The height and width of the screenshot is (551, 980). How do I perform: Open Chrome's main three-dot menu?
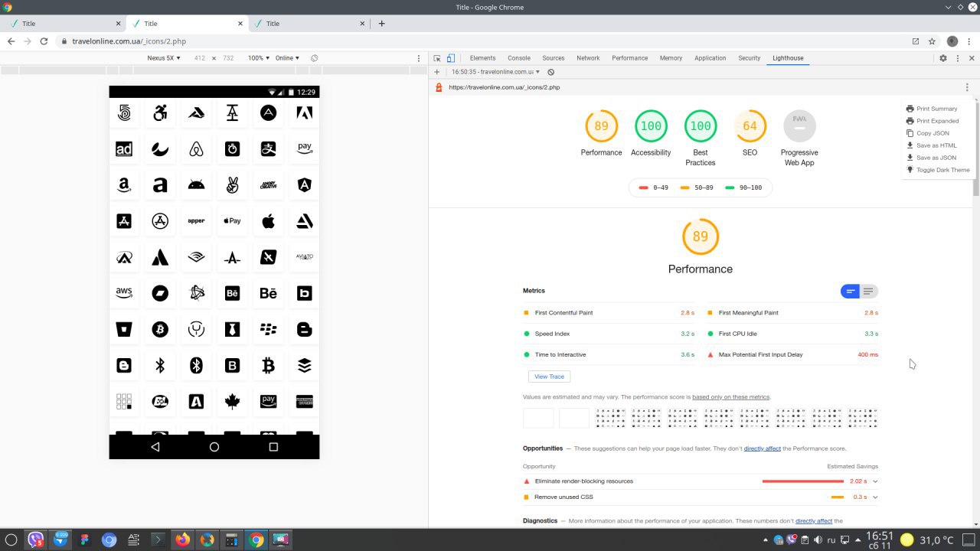coord(969,41)
